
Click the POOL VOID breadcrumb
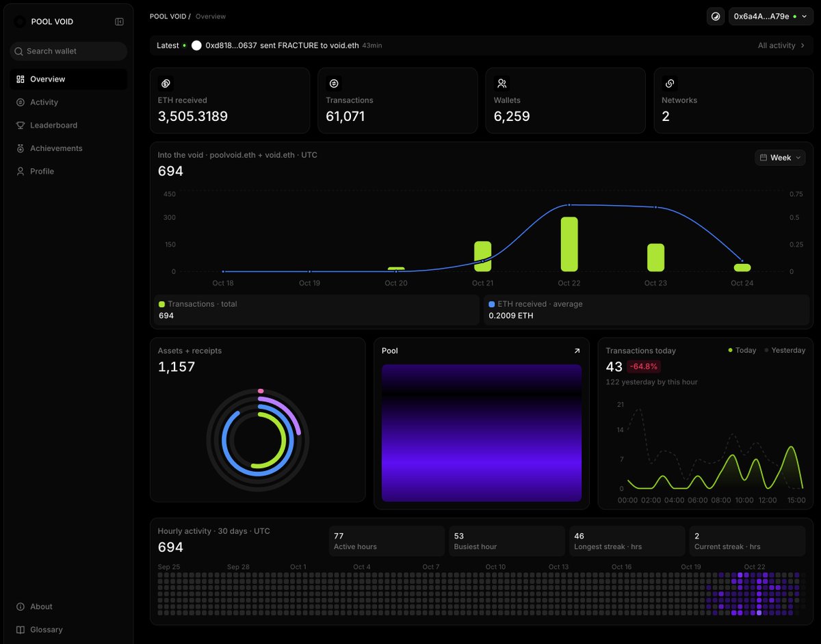click(x=169, y=16)
